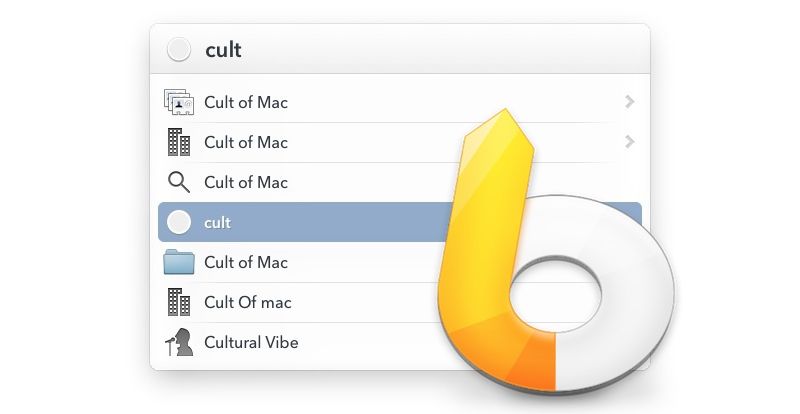Select the Cult Of mac result text
Screen dimensions: 800x414
coord(248,302)
